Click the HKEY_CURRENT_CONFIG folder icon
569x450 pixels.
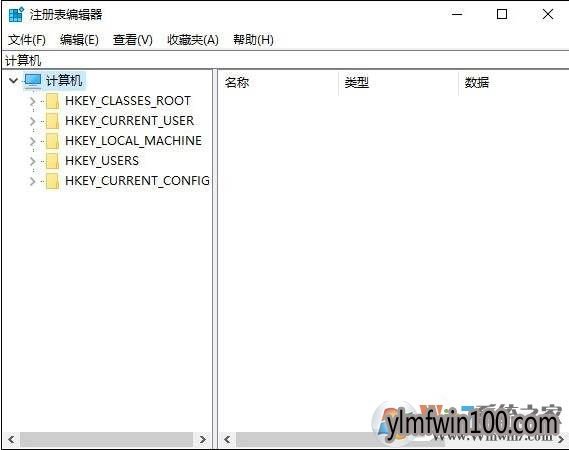[52, 181]
